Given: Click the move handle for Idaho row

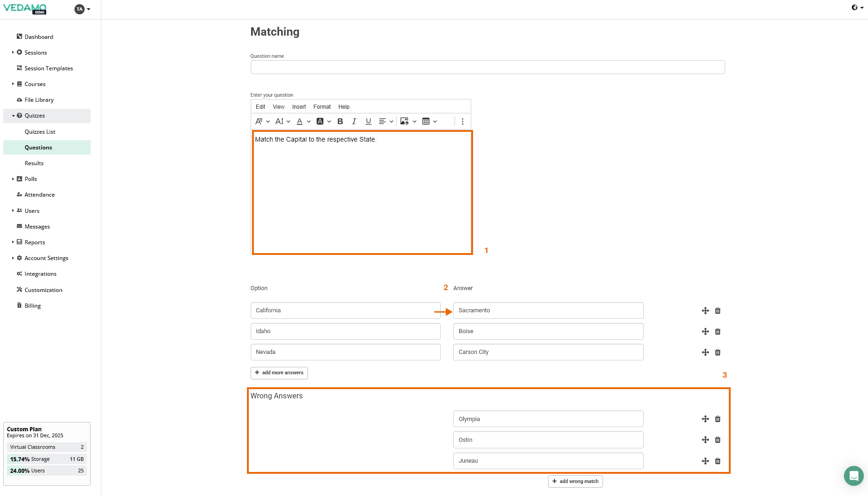Looking at the screenshot, I should pyautogui.click(x=705, y=331).
